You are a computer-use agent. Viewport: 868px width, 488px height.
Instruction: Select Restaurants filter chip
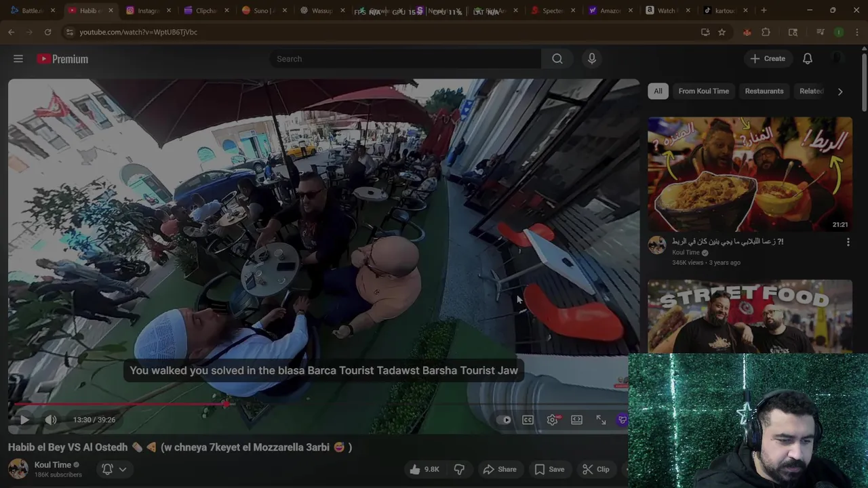(x=764, y=91)
